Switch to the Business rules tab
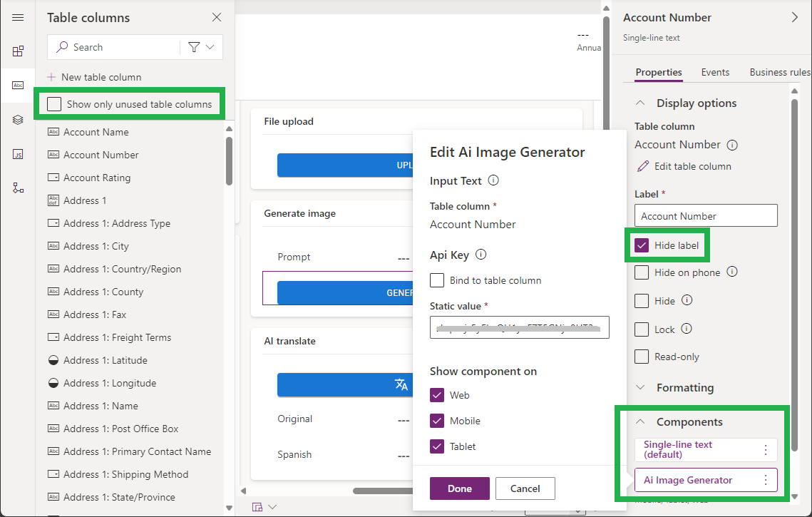812x517 pixels. pos(779,72)
